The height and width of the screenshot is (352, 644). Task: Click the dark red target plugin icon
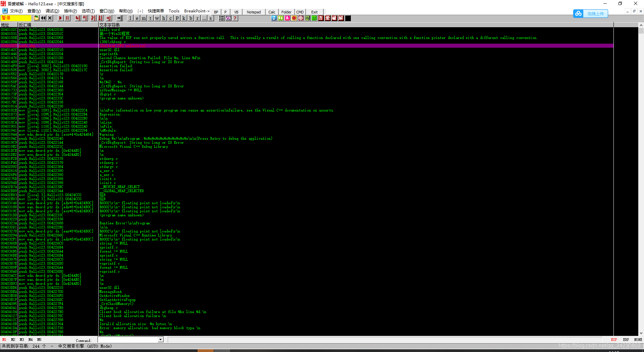[x=301, y=18]
